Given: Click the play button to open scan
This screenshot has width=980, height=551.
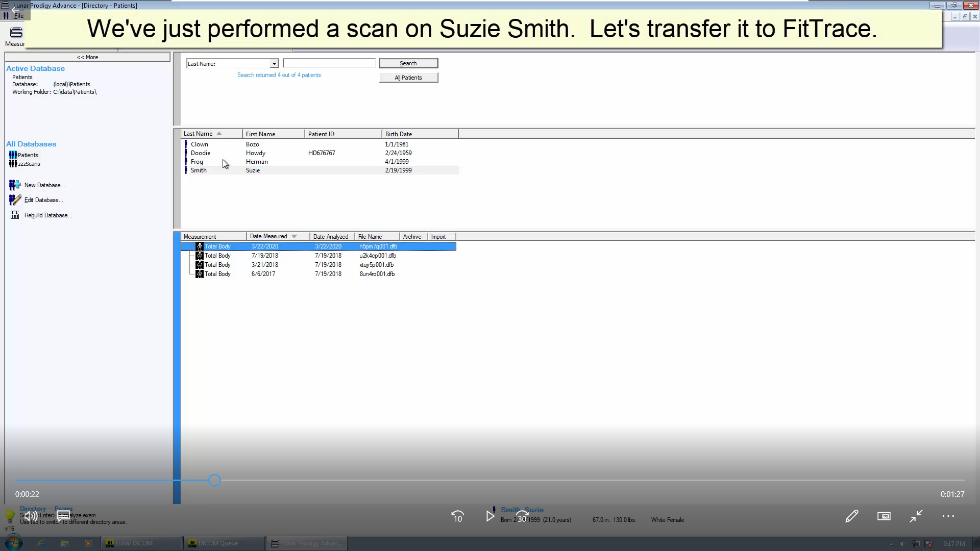Looking at the screenshot, I should click(x=490, y=516).
